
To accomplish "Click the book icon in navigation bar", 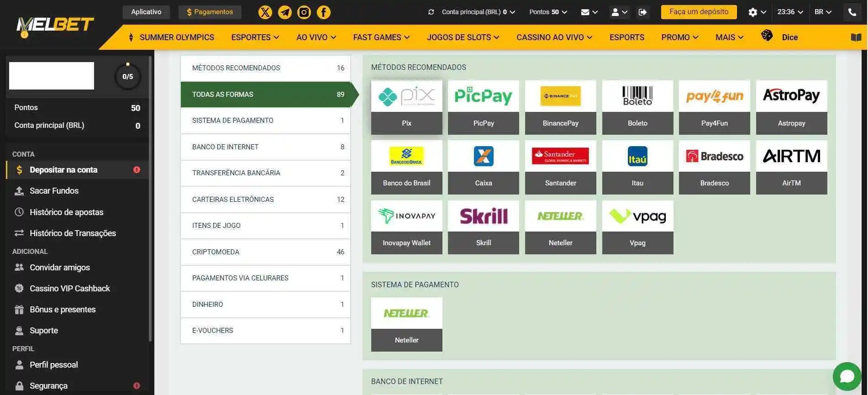I will [x=856, y=37].
